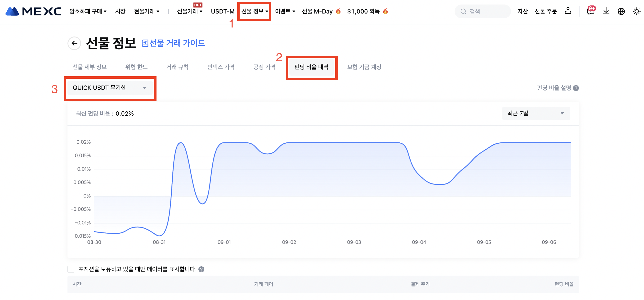Open the user profile icon
The image size is (644, 300).
568,11
